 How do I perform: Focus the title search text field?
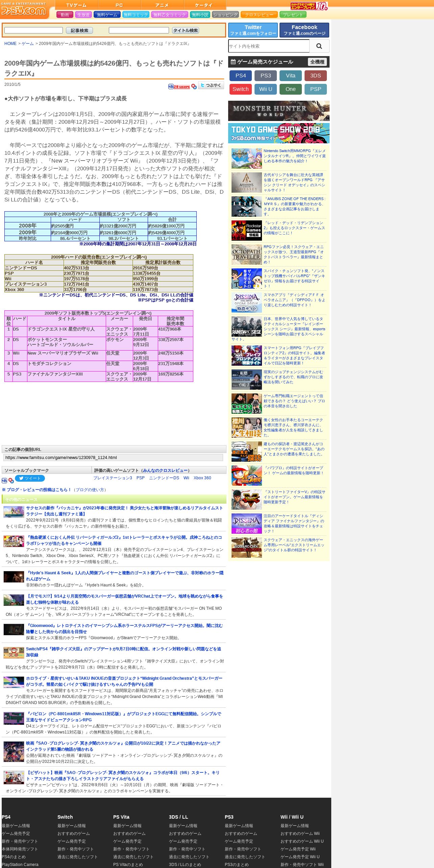[139, 30]
